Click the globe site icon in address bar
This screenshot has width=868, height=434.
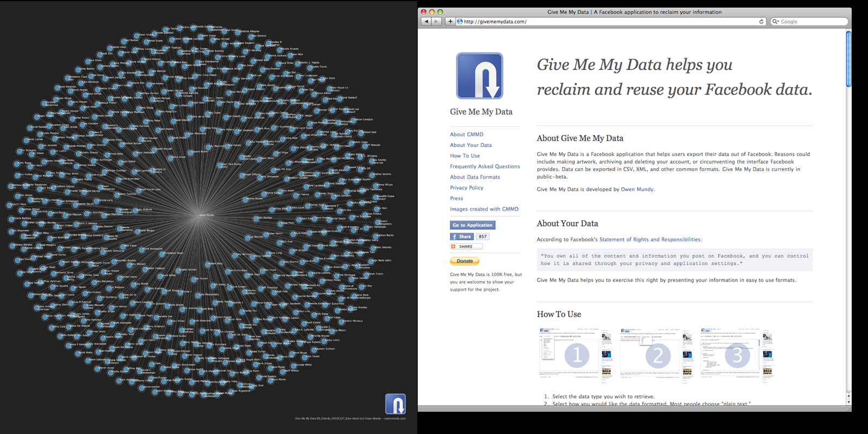460,22
